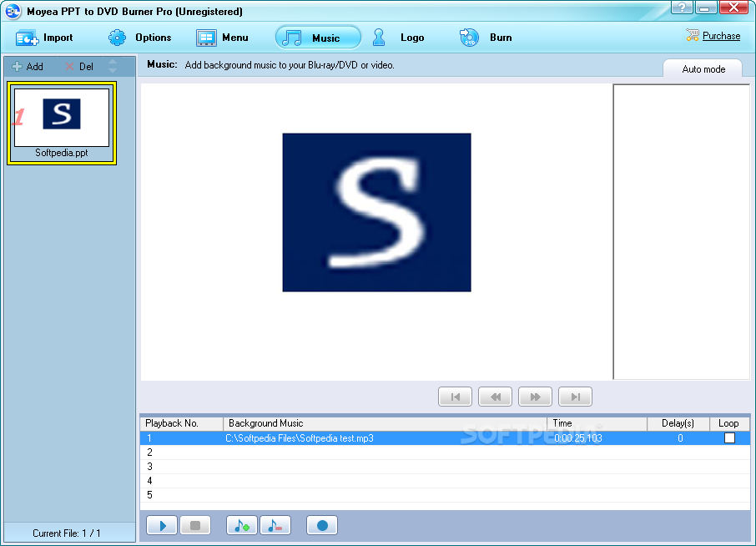756x546 pixels.
Task: Remove the music file icon
Action: [275, 525]
